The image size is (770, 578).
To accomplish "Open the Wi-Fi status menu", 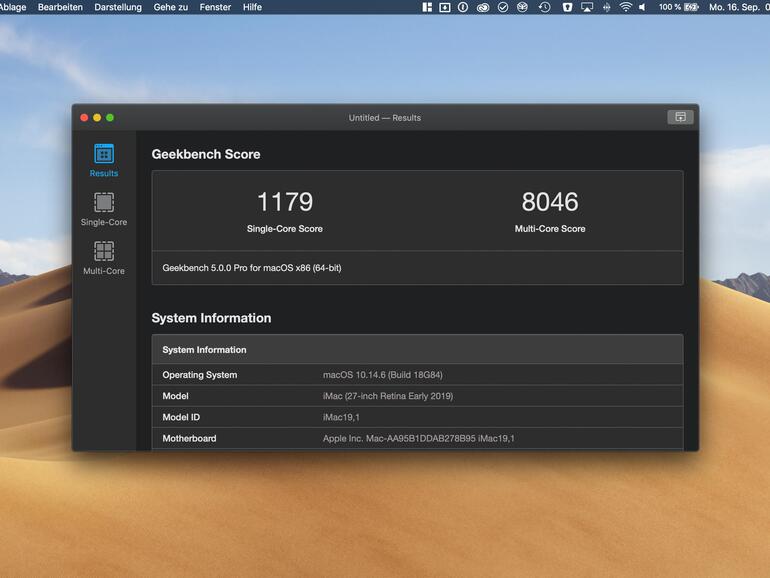I will (625, 7).
